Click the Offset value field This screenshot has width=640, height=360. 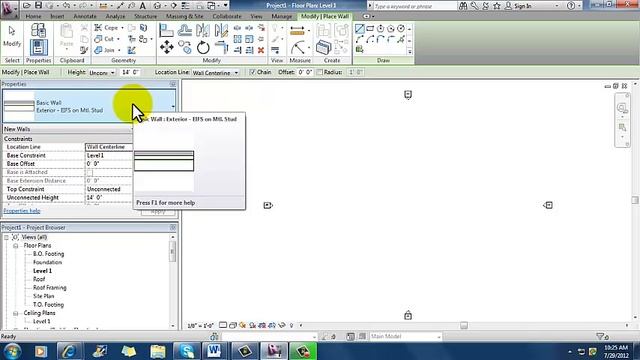(x=305, y=72)
